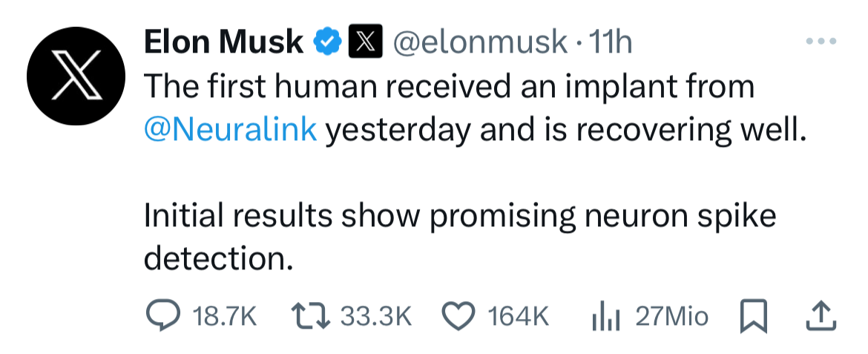The height and width of the screenshot is (354, 868).
Task: Open the share upload arrow icon
Action: click(820, 315)
